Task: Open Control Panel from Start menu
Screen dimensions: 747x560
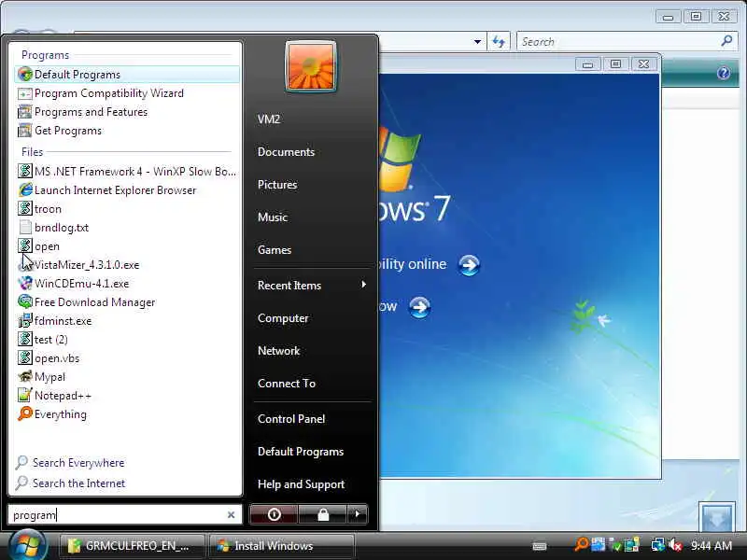Action: [x=291, y=419]
